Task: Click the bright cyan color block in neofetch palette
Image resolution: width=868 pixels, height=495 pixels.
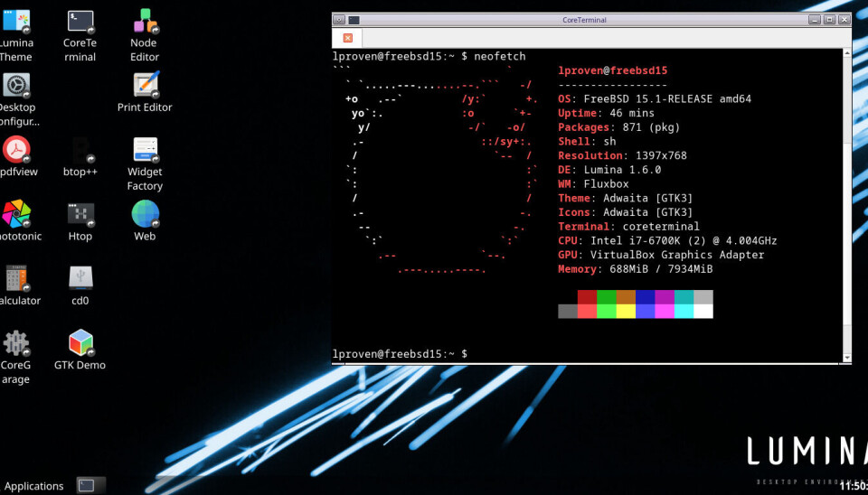Action: point(684,312)
